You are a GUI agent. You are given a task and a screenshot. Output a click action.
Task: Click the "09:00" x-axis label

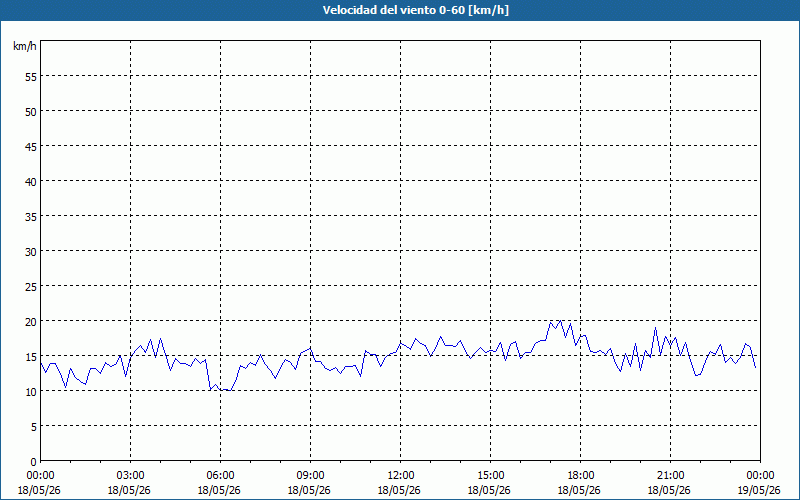click(x=310, y=476)
